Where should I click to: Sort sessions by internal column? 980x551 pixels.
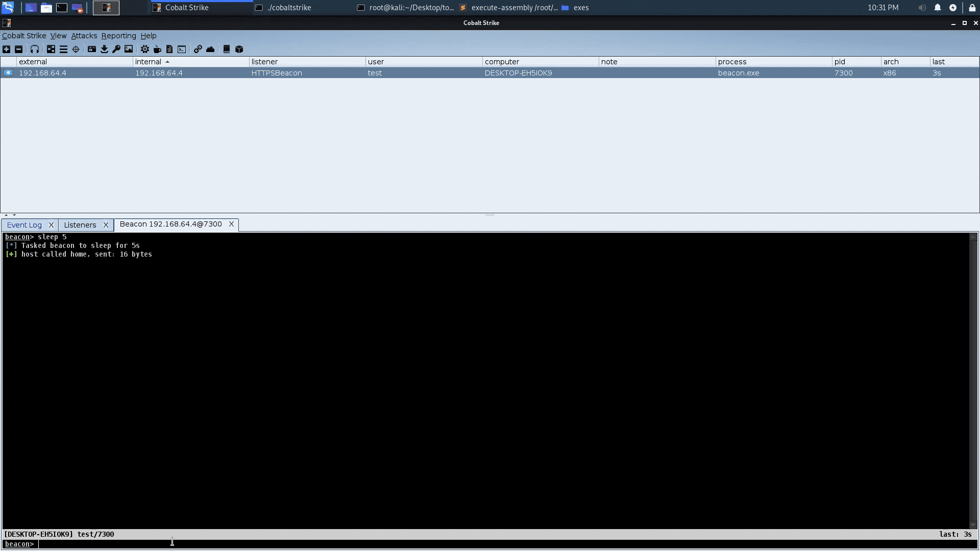coord(191,62)
